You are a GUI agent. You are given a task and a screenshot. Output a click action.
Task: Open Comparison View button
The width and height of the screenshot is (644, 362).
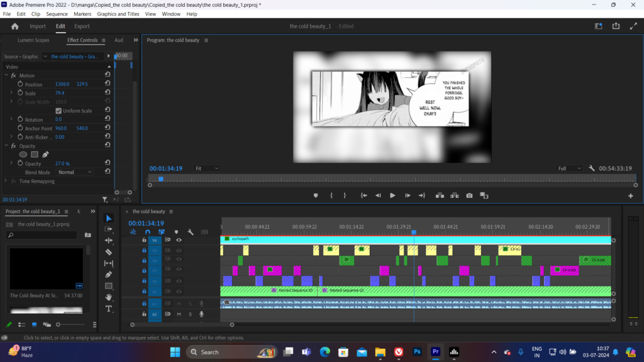(484, 196)
